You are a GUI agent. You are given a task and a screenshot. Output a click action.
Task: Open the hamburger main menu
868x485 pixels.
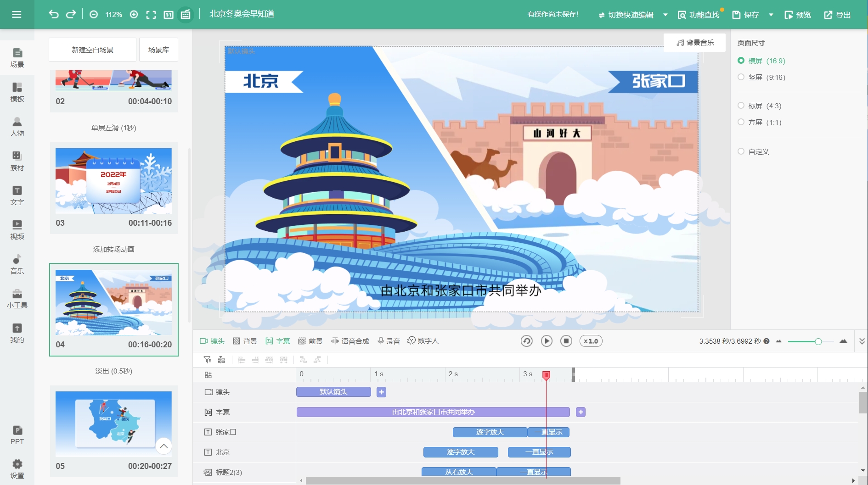tap(17, 14)
